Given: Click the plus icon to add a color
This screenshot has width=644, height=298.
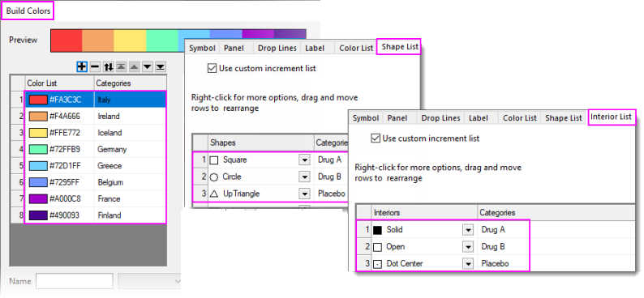Looking at the screenshot, I should (82, 66).
